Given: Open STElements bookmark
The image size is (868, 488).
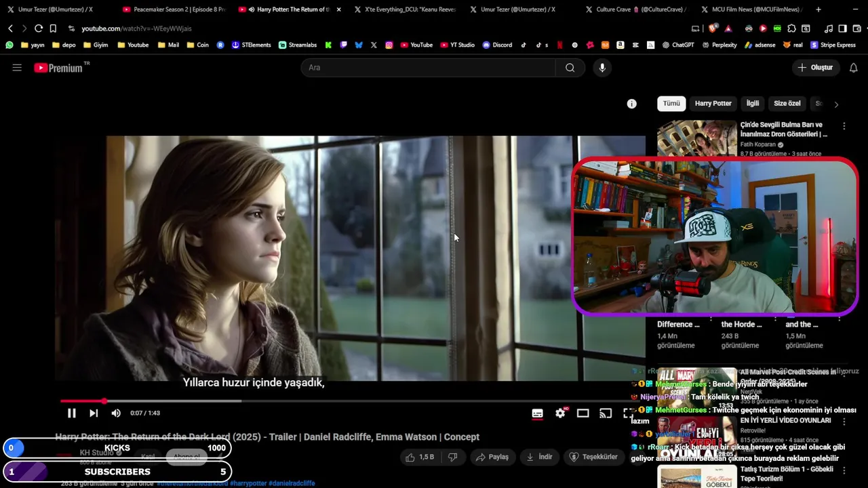Looking at the screenshot, I should pos(252,45).
